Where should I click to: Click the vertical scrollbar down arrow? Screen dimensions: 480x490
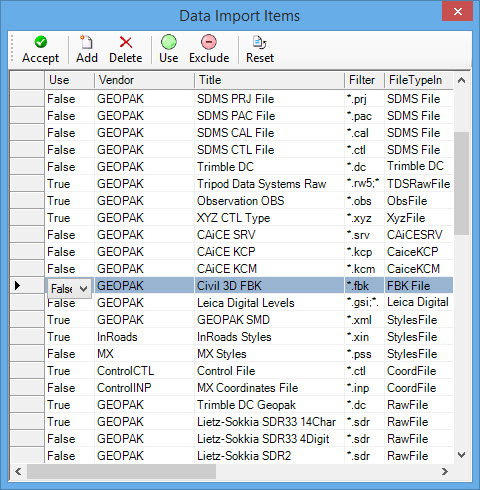pyautogui.click(x=462, y=455)
